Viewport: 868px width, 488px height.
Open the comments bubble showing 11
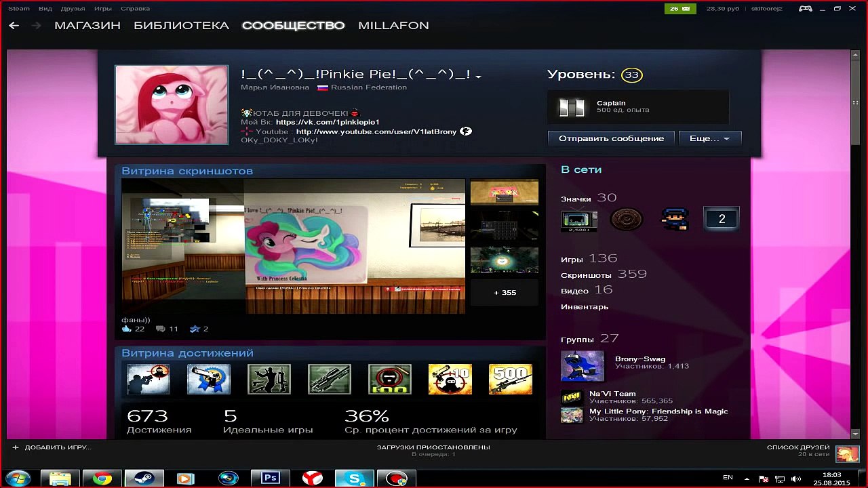[161, 329]
